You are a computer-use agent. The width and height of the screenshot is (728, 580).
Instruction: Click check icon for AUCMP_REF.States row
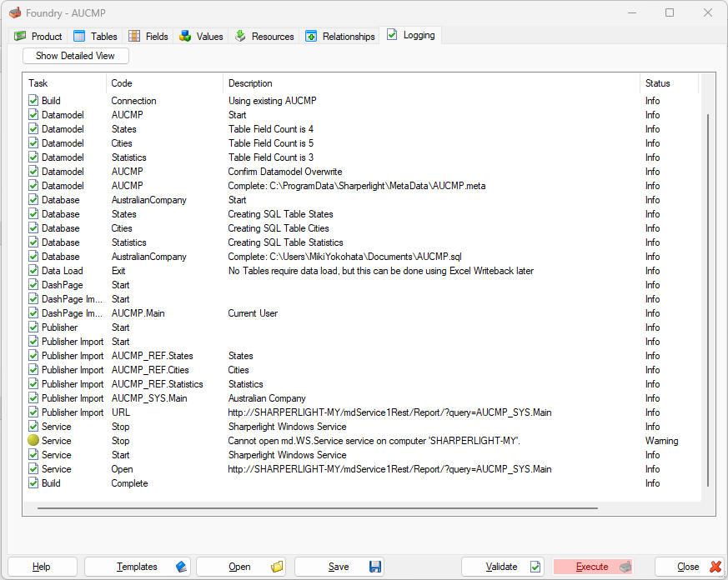pos(33,356)
